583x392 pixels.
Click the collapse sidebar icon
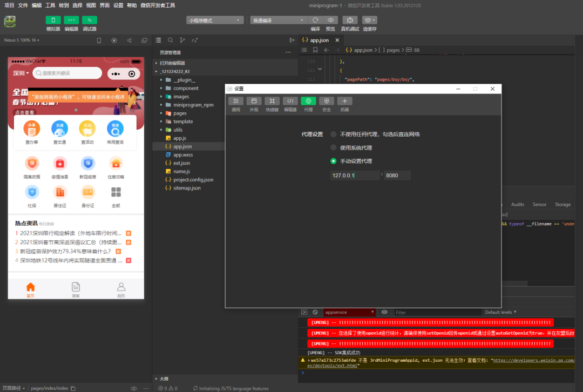[292, 40]
